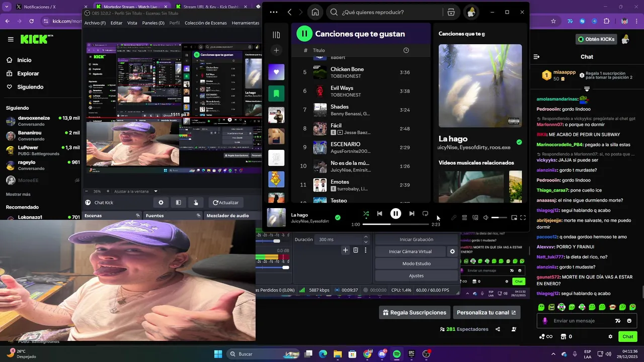Toggle repeat in the Spotify player
This screenshot has width=644, height=362.
click(426, 214)
